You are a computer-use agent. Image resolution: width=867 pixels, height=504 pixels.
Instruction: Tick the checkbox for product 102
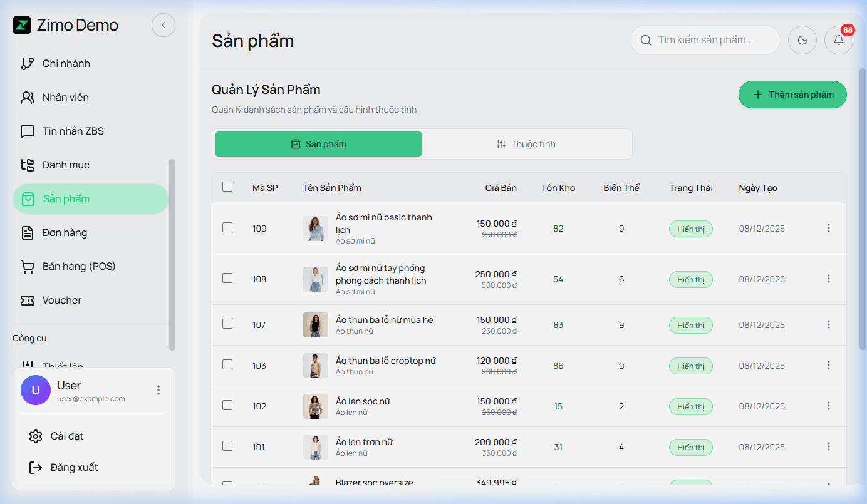(x=227, y=405)
